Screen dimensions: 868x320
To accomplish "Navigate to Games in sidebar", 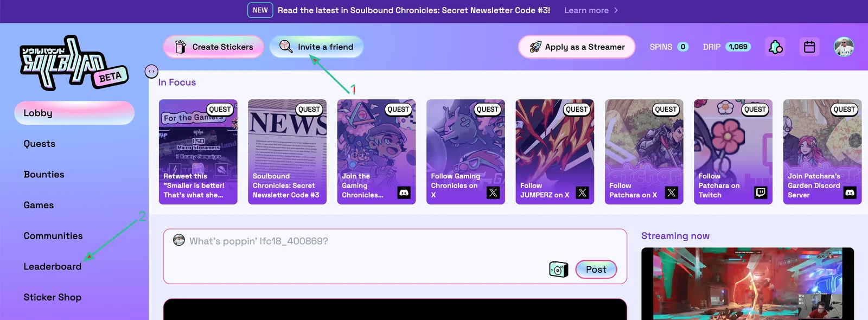I will [39, 205].
